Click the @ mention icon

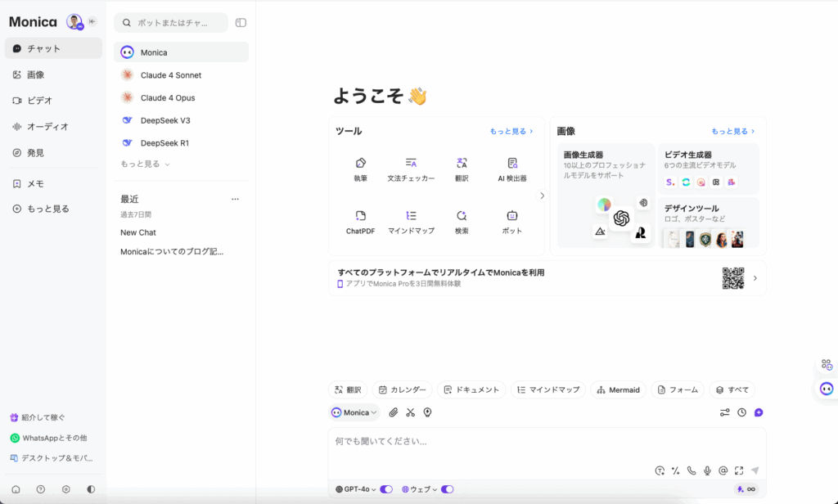click(x=723, y=470)
